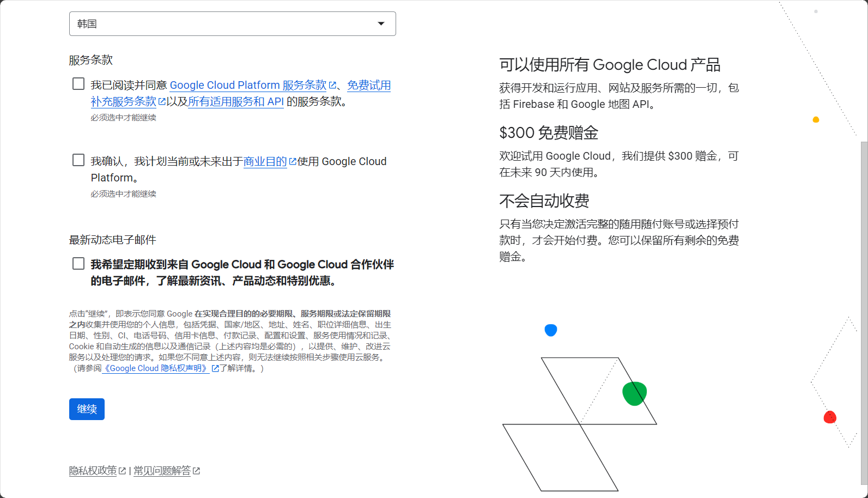
Task: Click external-link icon next to 商业目的
Action: click(x=293, y=161)
